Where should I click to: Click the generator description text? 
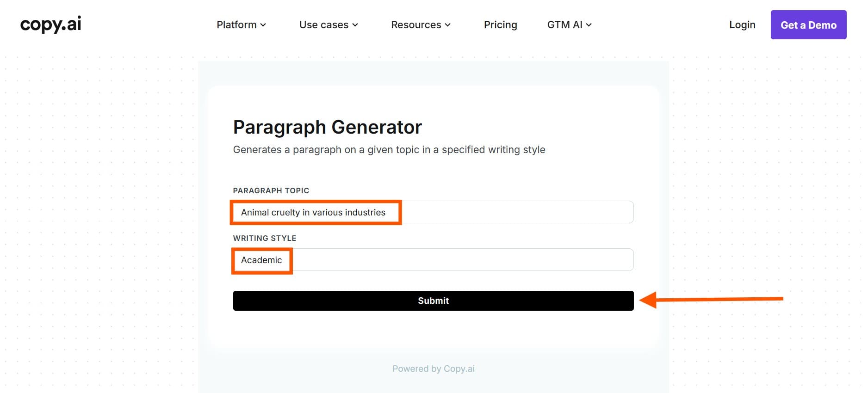click(389, 150)
